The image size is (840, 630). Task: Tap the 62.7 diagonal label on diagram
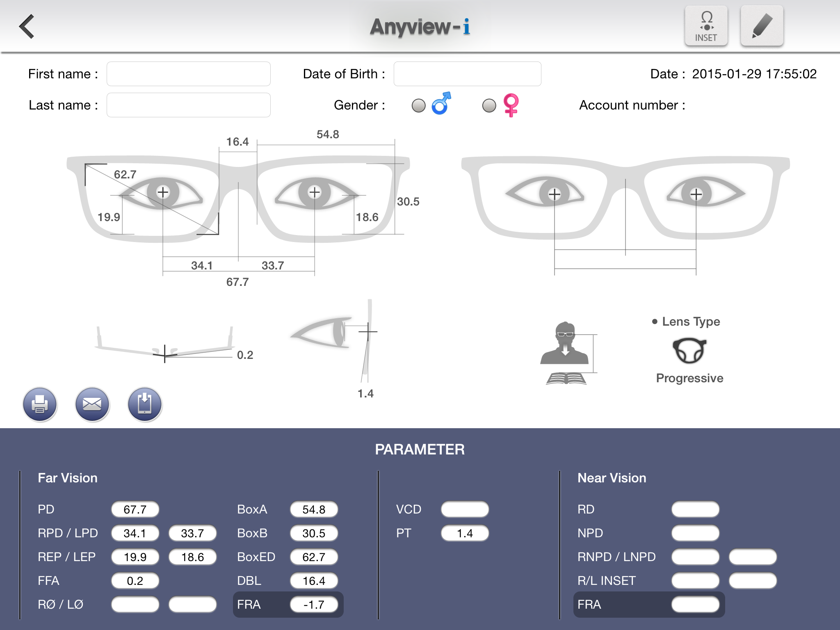click(x=125, y=175)
